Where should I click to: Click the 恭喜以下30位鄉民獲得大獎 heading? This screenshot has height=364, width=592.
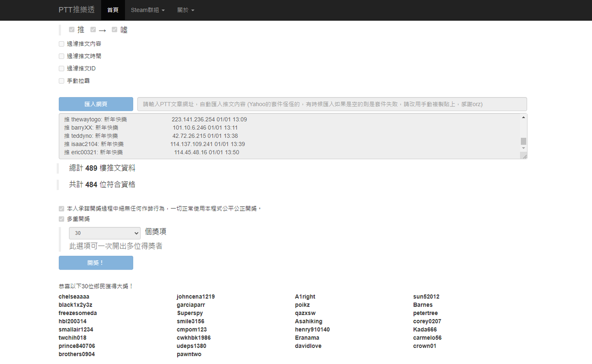[x=96, y=286]
